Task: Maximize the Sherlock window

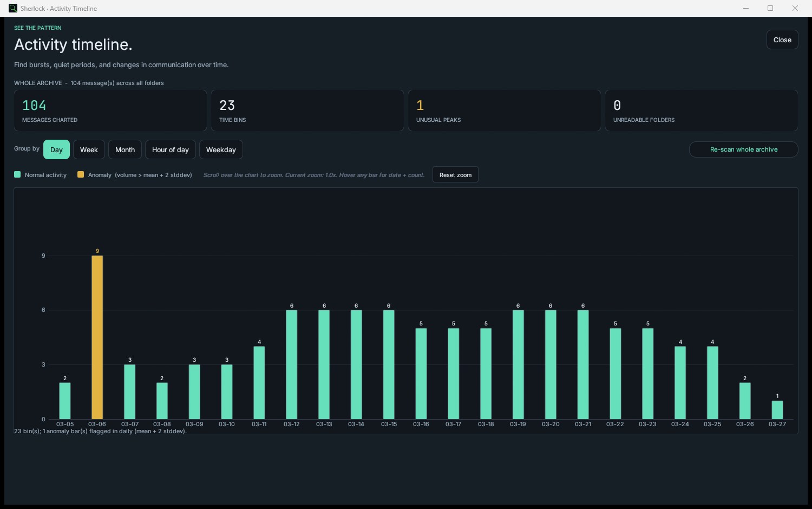Action: pos(770,8)
